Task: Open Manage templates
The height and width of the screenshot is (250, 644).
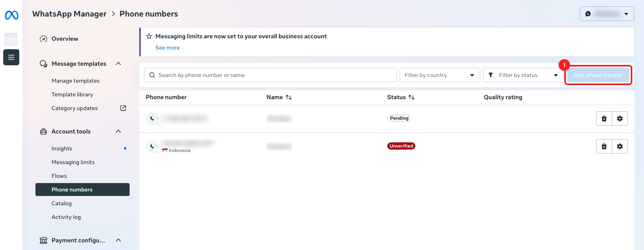Action: click(x=76, y=81)
